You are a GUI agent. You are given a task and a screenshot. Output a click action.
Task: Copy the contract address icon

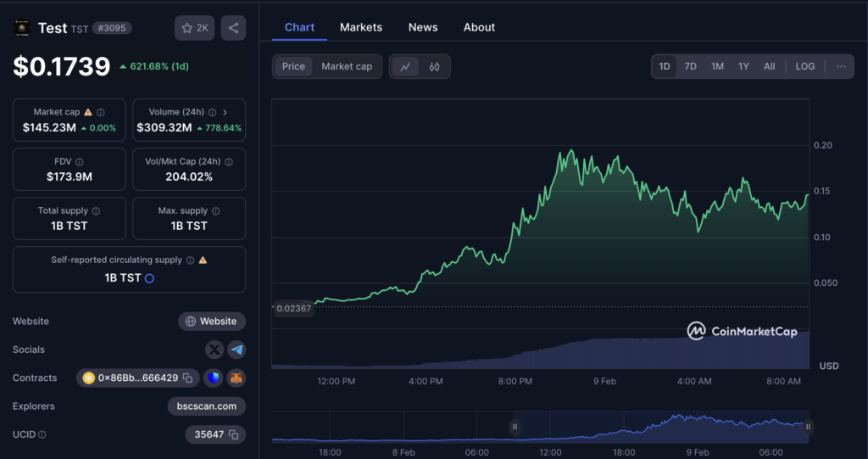pos(187,378)
